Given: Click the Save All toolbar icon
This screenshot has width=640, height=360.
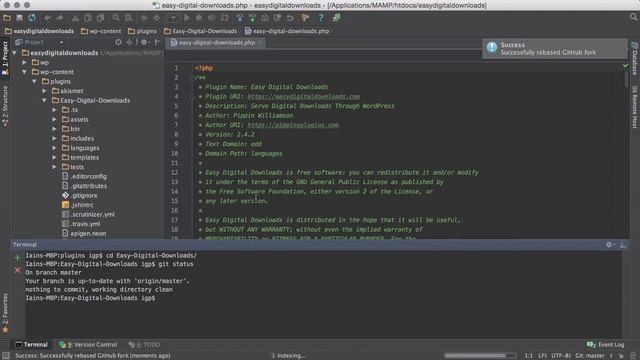Looking at the screenshot, I should pyautogui.click(x=19, y=18).
